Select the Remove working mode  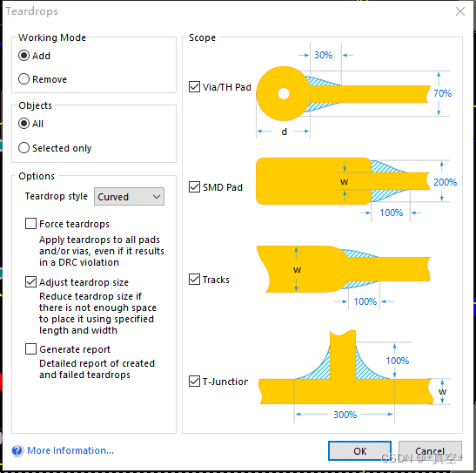tap(23, 79)
